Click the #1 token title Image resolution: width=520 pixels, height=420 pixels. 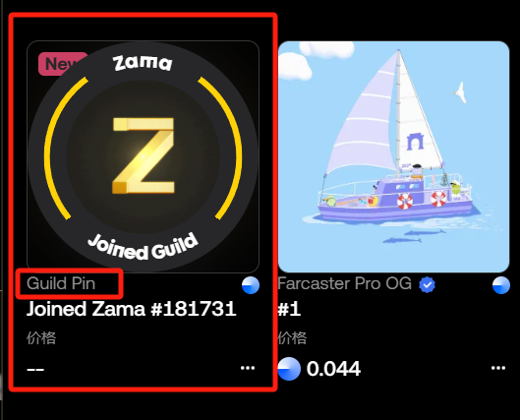pyautogui.click(x=289, y=310)
